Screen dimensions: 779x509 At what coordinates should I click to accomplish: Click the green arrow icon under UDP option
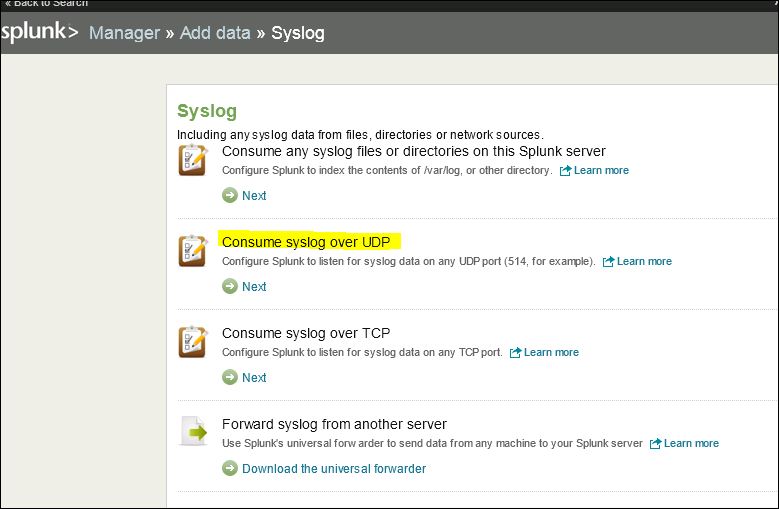[230, 287]
